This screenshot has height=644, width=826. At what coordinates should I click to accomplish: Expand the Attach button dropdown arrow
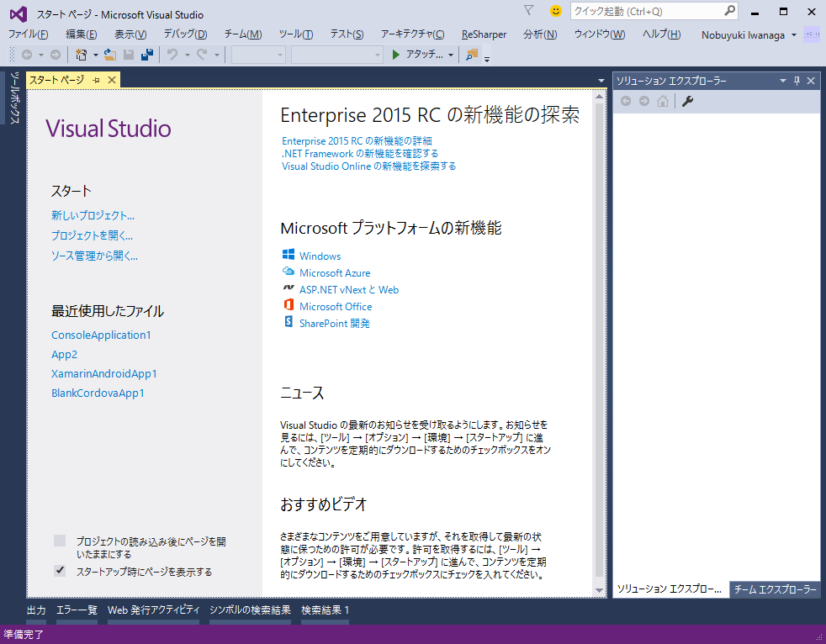[450, 55]
